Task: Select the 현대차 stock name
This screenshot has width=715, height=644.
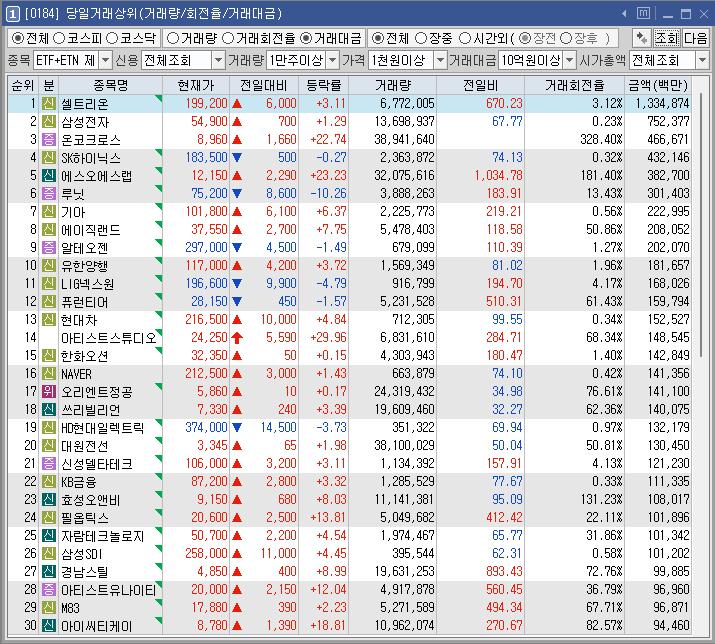Action: tap(79, 320)
